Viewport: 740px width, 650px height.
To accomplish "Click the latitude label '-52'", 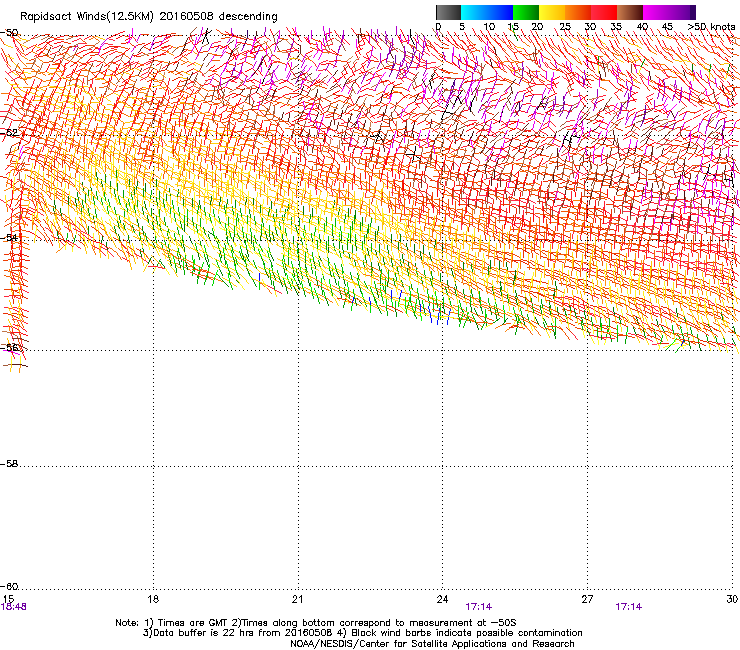I will click(x=9, y=133).
